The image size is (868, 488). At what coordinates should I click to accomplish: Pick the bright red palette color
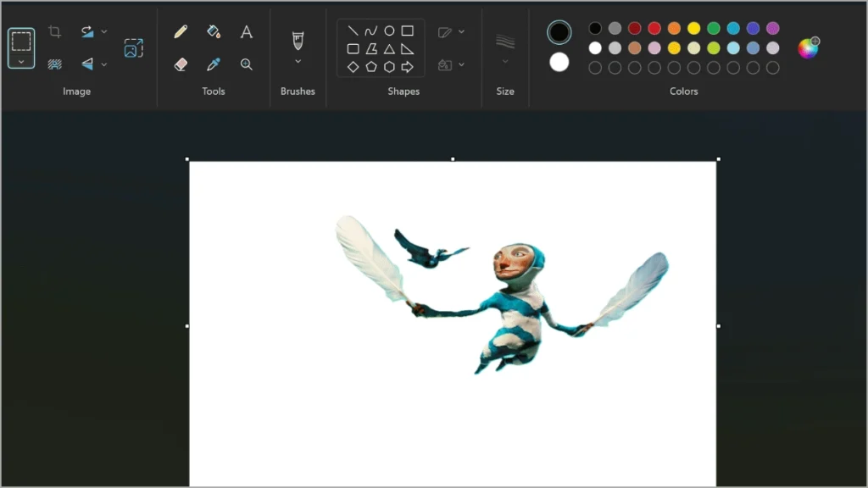(654, 28)
